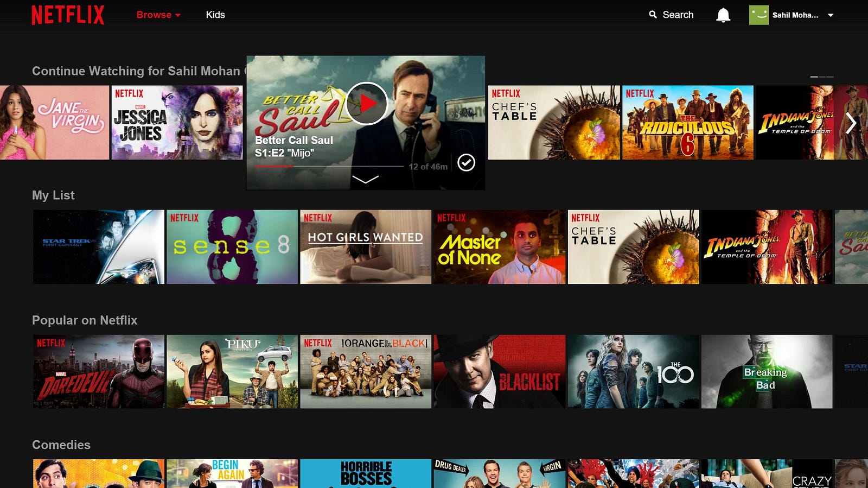The height and width of the screenshot is (488, 868).
Task: Open notifications via the bell icon
Action: point(723,15)
